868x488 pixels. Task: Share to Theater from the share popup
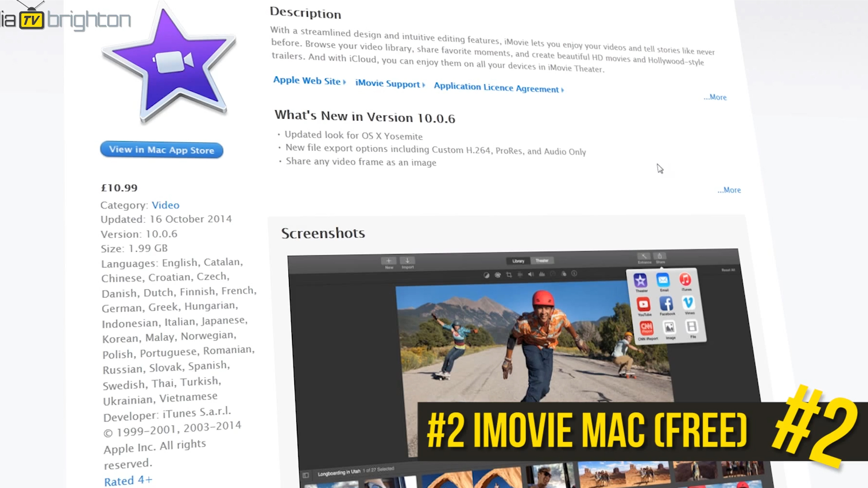(640, 282)
